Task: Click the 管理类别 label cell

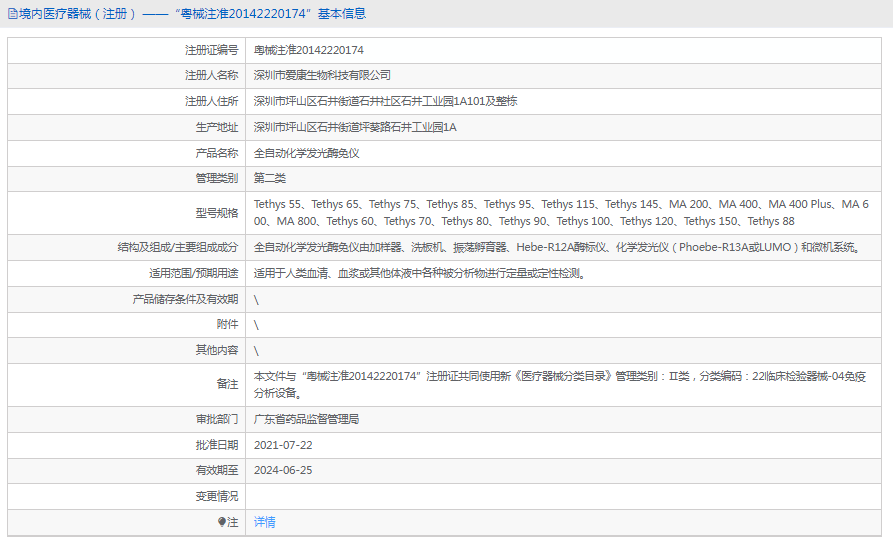Action: click(126, 178)
